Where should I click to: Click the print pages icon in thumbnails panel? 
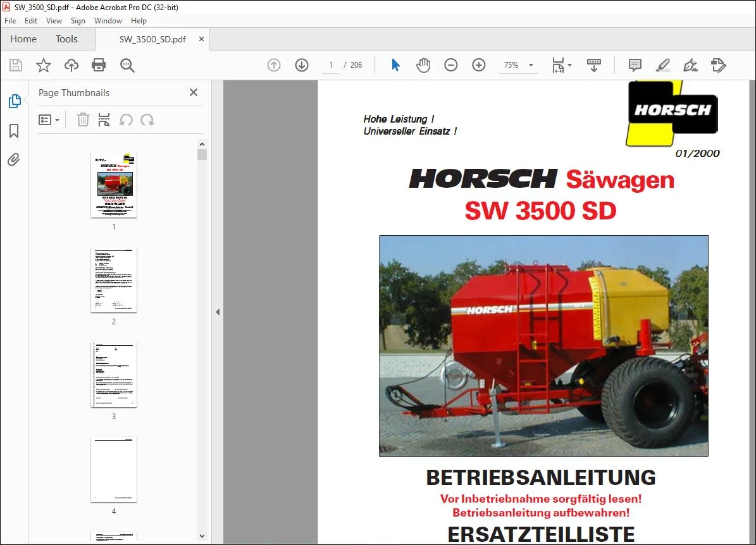pos(104,120)
